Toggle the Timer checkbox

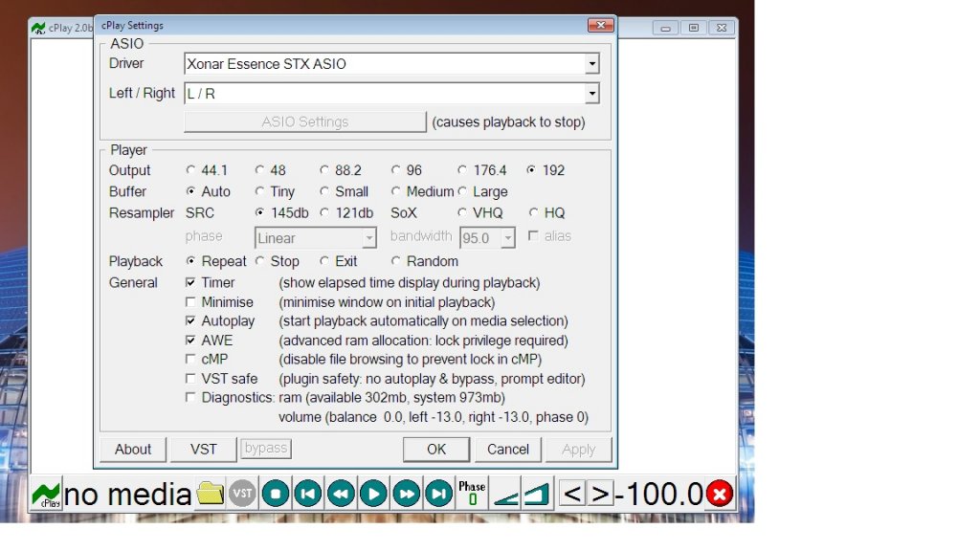[190, 282]
